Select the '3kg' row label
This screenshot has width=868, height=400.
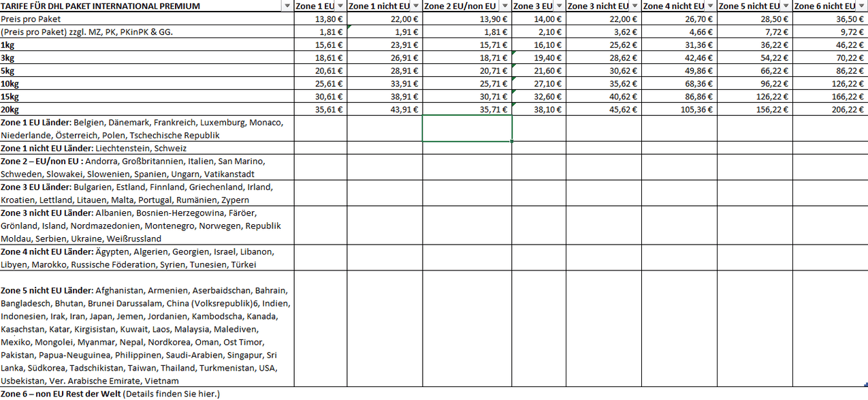147,58
